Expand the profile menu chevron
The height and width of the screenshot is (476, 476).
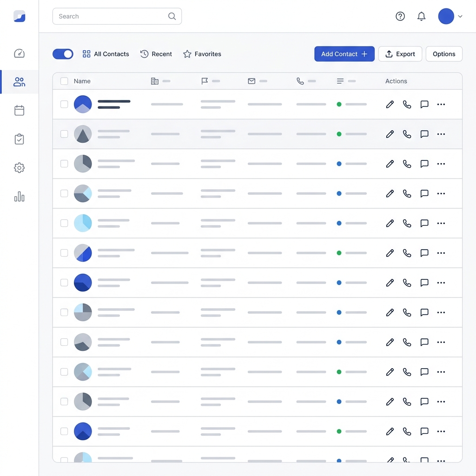460,16
